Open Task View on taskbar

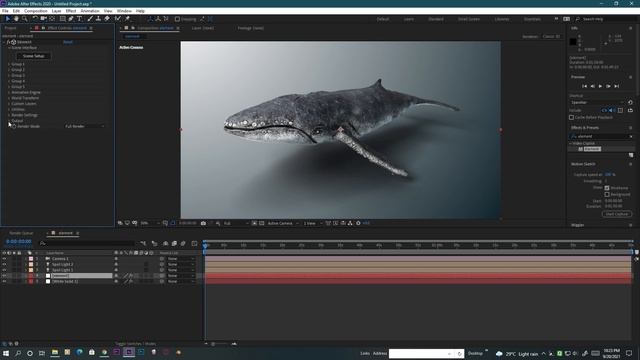point(42,353)
